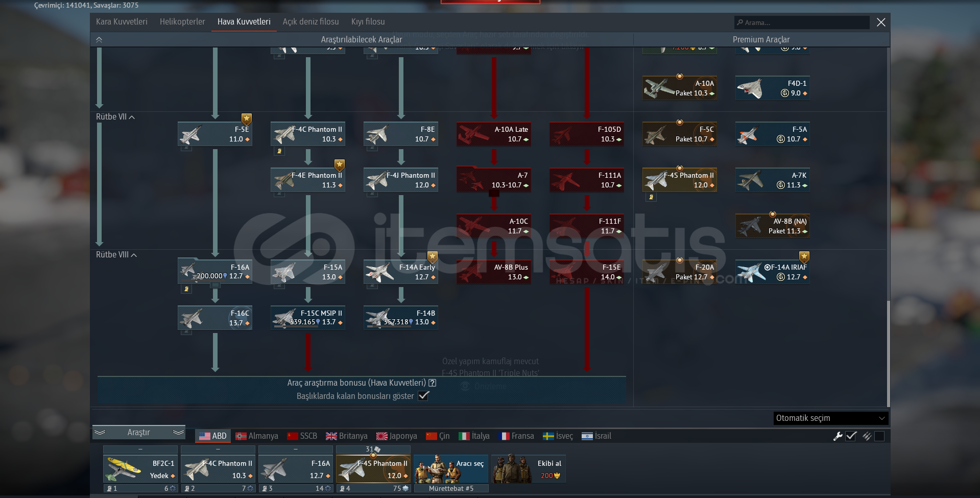Select the F-14A Early card
The height and width of the screenshot is (498, 980).
(x=401, y=272)
